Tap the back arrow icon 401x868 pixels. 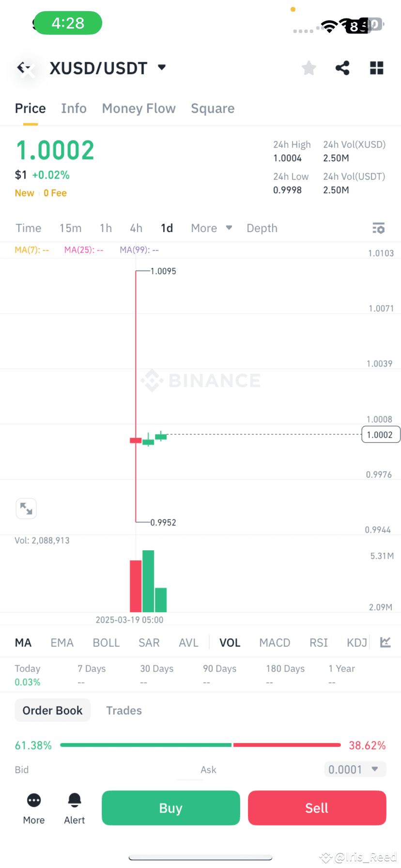[24, 68]
